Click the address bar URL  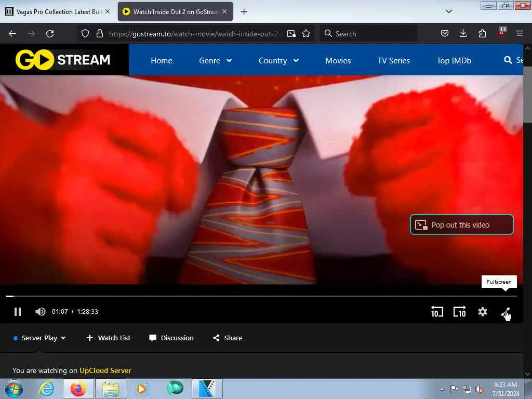tap(193, 34)
